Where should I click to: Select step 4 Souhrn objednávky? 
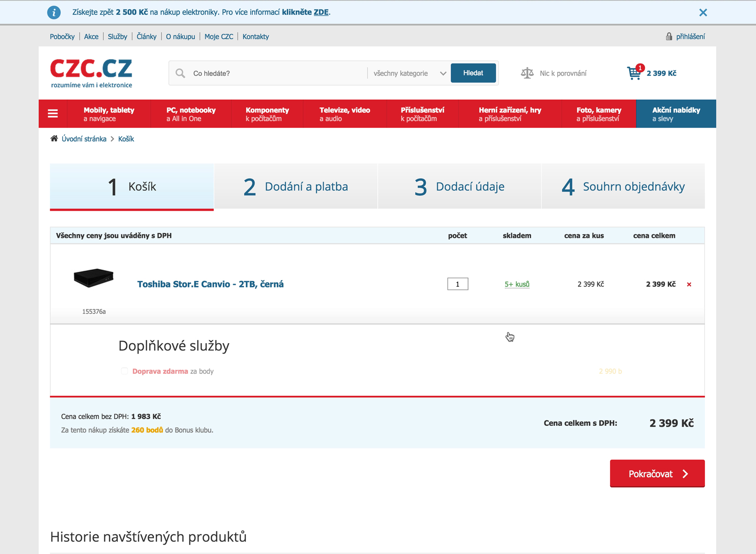(x=623, y=186)
